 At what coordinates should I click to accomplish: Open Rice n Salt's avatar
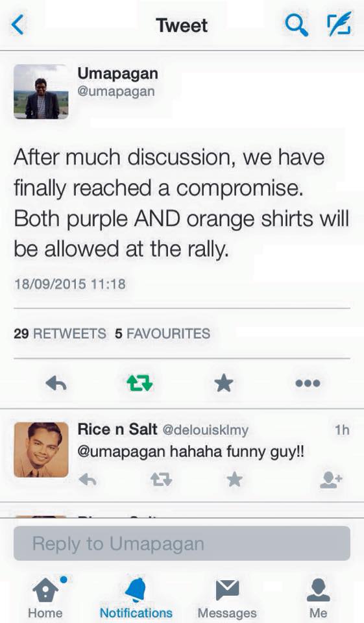pyautogui.click(x=41, y=449)
